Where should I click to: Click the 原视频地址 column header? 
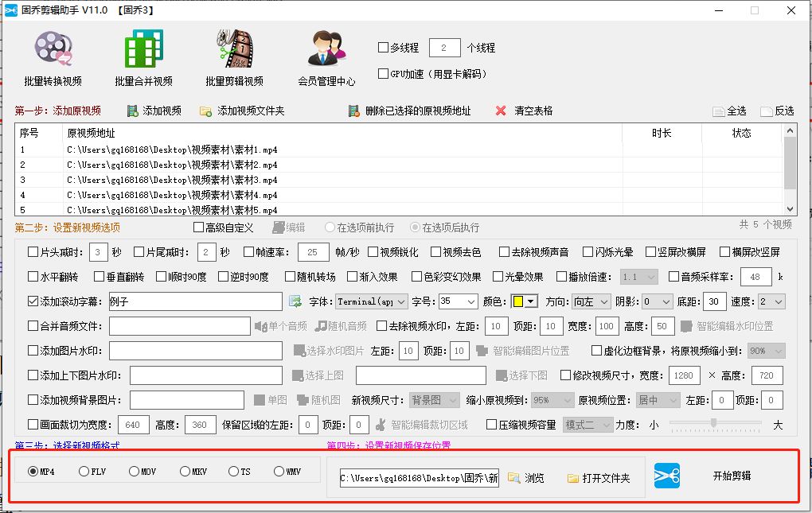tap(344, 134)
